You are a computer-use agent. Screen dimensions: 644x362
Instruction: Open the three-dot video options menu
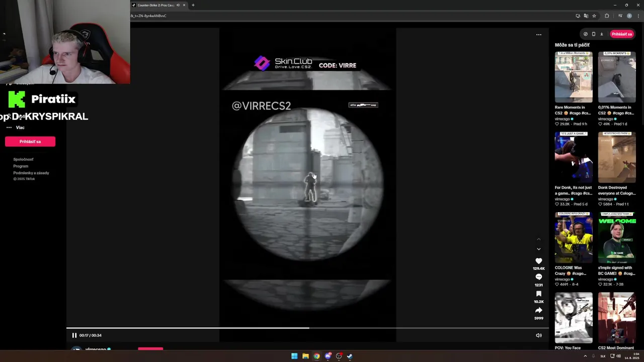click(x=538, y=35)
